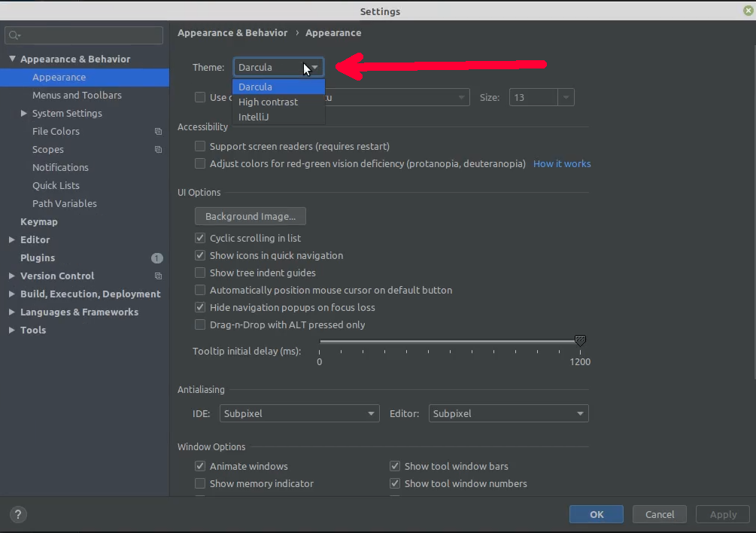The height and width of the screenshot is (533, 756).
Task: Open the IDE antialiasing Subpixel dropdown
Action: coord(299,413)
